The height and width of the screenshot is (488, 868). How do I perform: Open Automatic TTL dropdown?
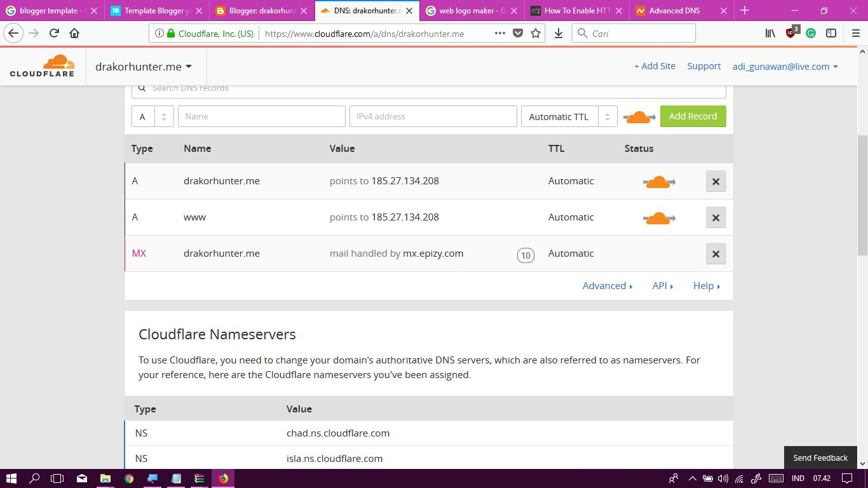coord(569,116)
